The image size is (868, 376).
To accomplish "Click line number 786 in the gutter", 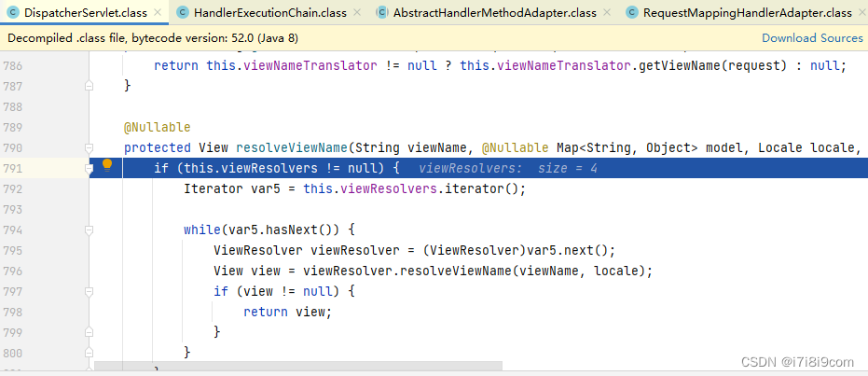I will click(12, 66).
